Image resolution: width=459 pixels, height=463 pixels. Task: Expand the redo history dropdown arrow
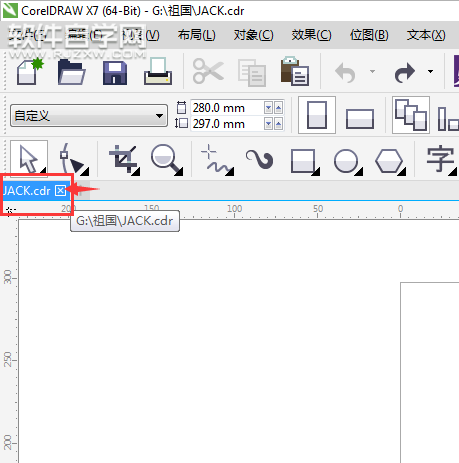(430, 71)
